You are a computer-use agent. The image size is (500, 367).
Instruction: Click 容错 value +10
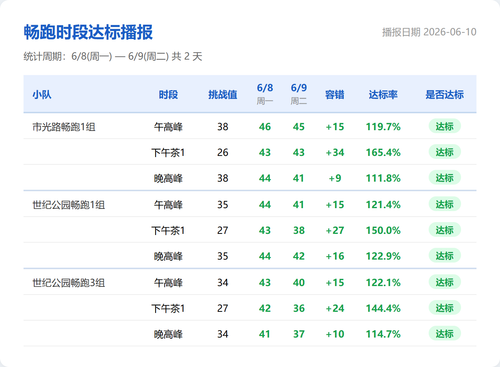coord(335,334)
